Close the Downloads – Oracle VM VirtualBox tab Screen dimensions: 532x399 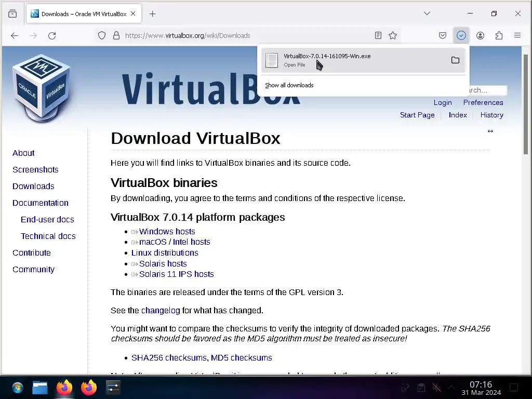(x=133, y=14)
